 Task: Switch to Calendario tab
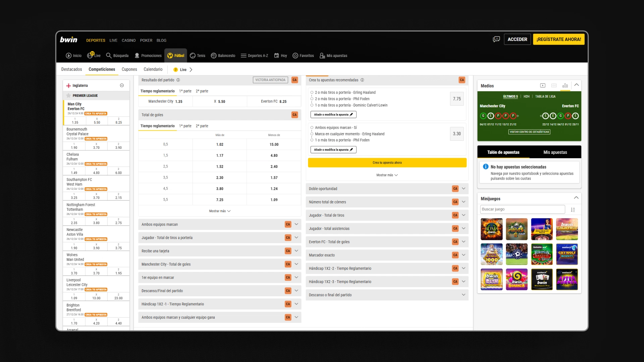point(153,69)
